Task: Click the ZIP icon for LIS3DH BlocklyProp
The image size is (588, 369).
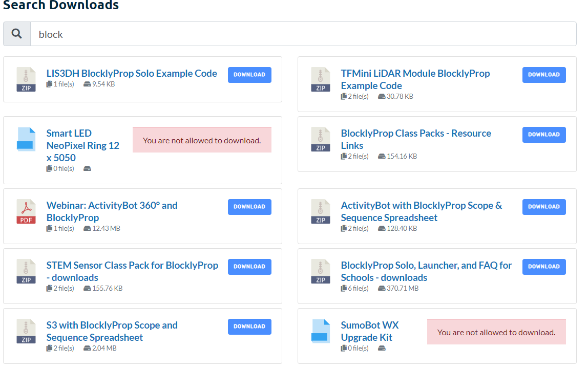Action: (26, 79)
